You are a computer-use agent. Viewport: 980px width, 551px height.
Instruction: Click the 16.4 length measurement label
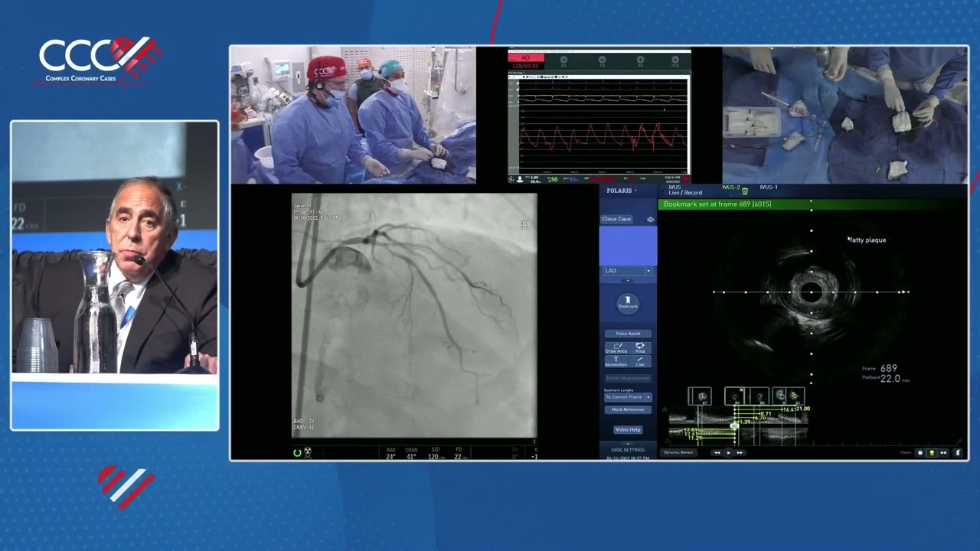[787, 411]
